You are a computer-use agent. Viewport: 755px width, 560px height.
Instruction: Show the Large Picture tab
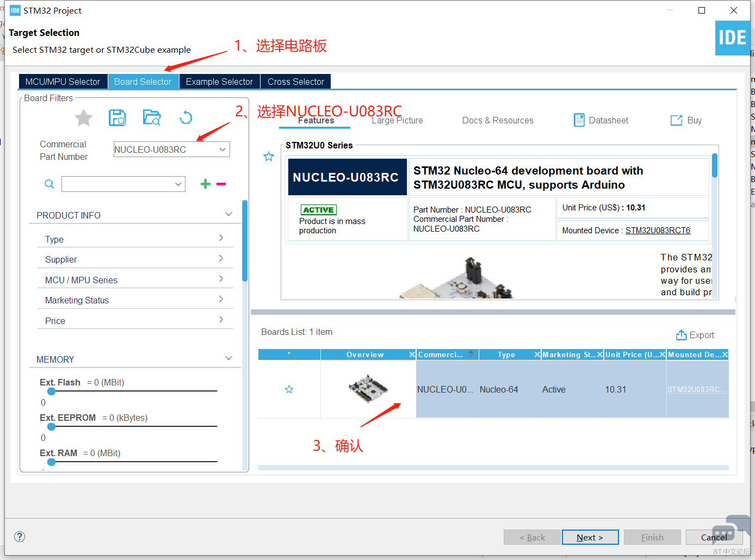[x=398, y=121]
